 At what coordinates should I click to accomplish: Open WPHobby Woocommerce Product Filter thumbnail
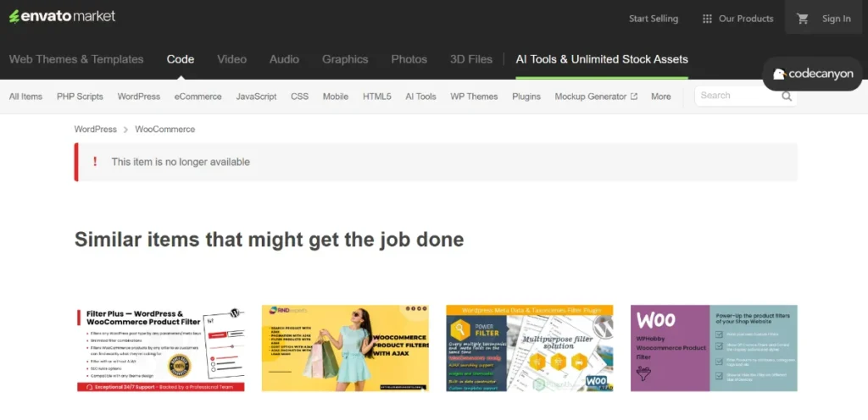[x=714, y=348]
